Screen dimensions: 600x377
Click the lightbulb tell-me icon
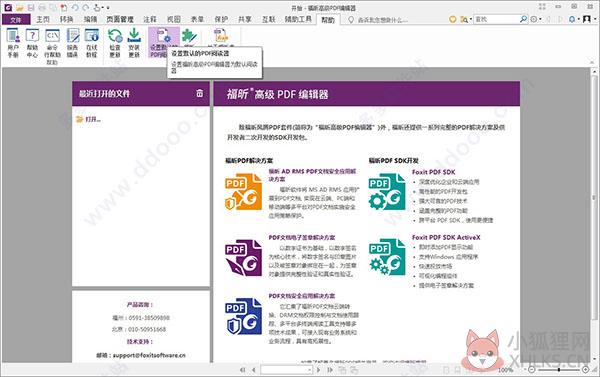click(351, 20)
